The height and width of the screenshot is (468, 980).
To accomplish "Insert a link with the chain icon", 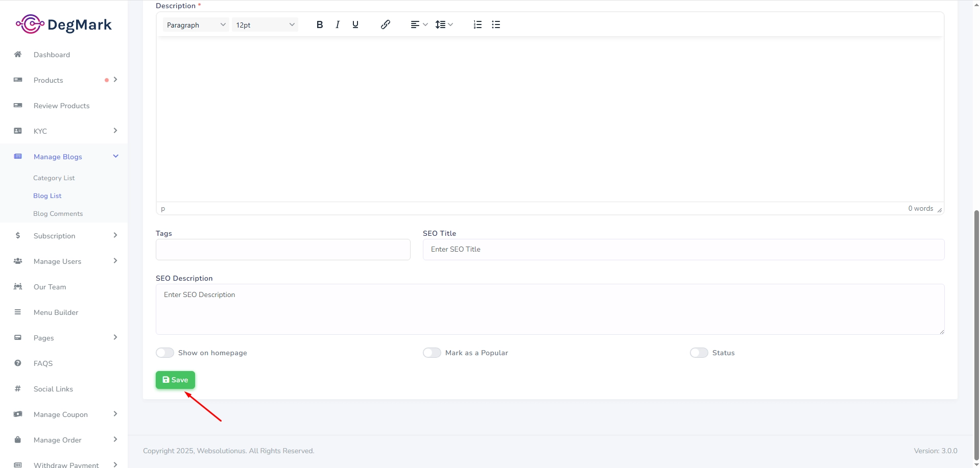I will tap(386, 24).
